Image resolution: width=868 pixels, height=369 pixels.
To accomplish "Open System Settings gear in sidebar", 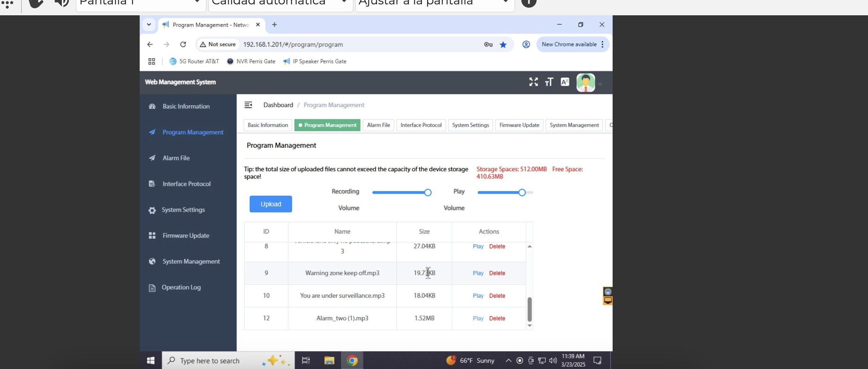I will (x=152, y=210).
